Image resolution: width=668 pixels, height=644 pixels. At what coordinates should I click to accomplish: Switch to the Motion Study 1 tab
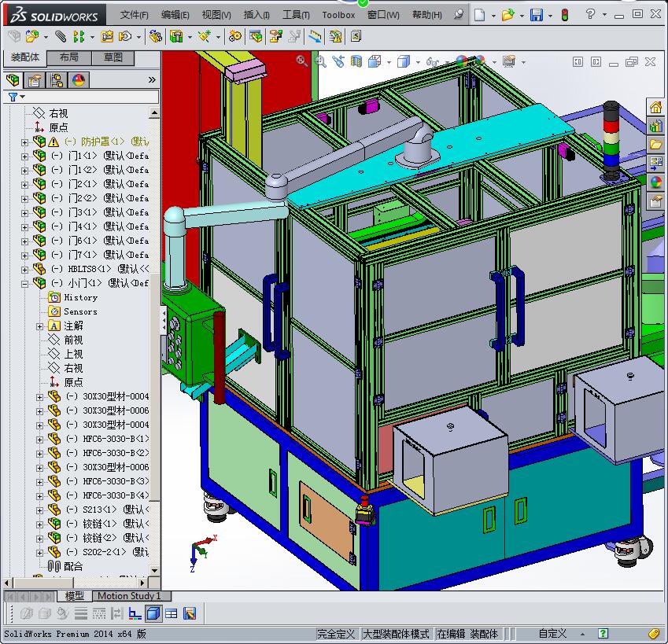click(x=129, y=596)
